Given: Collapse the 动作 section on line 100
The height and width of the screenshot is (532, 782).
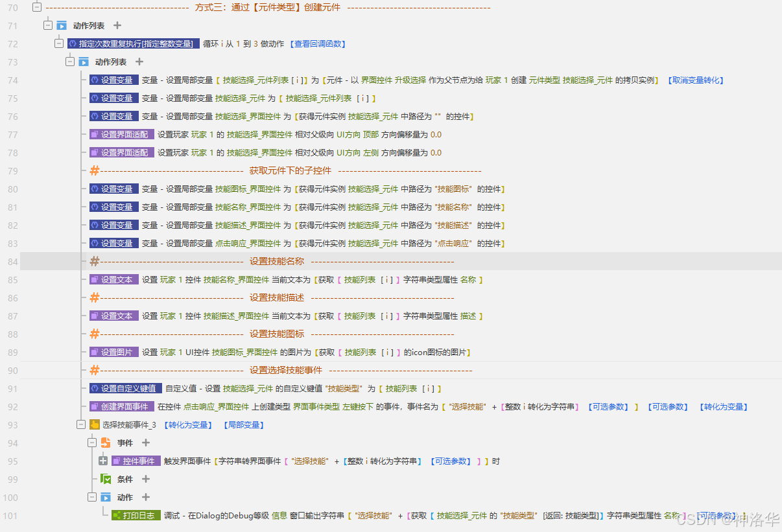Looking at the screenshot, I should (x=92, y=497).
